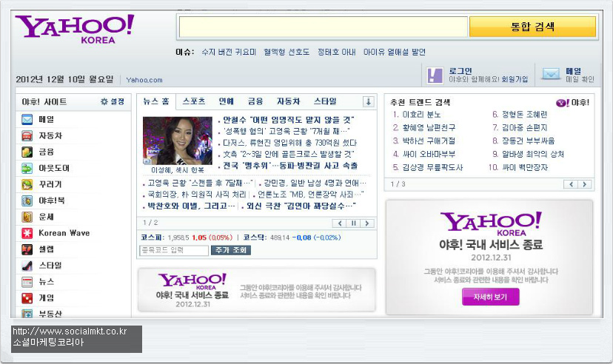The height and width of the screenshot is (364, 613).
Task: Click the service-ending banner under the stock panel
Action: pos(256,290)
